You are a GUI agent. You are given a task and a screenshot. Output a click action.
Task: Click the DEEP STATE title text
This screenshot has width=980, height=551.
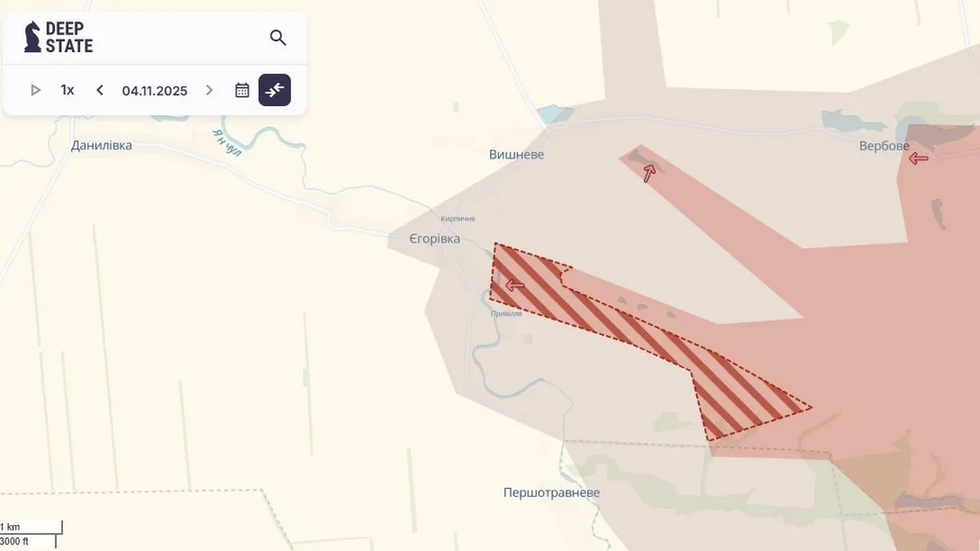click(69, 38)
